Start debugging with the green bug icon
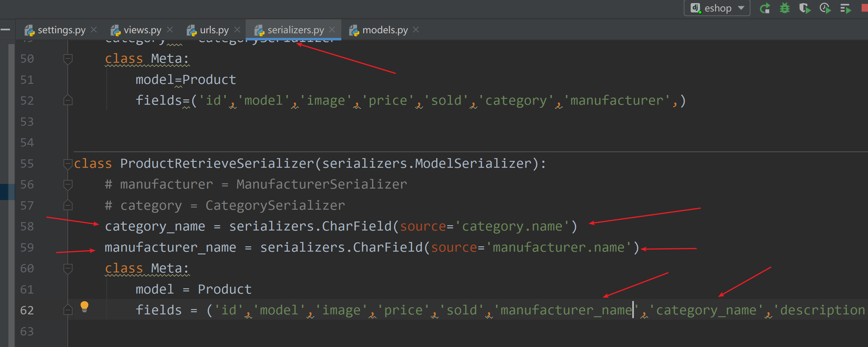 [785, 8]
